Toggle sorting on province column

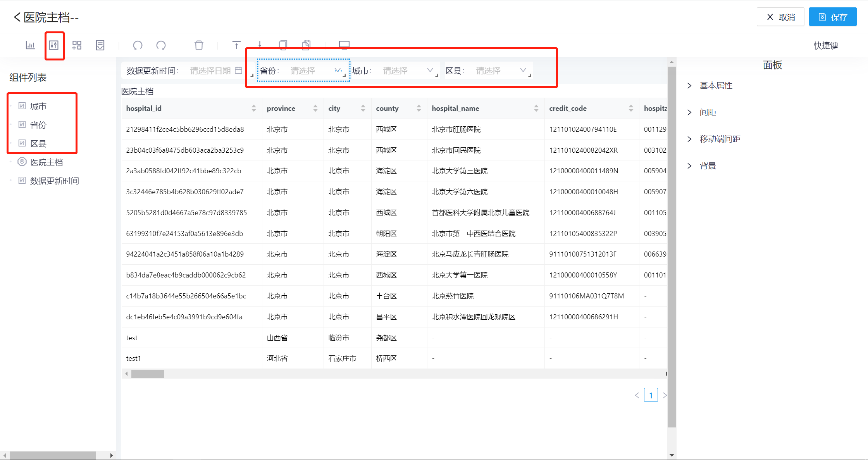click(315, 108)
